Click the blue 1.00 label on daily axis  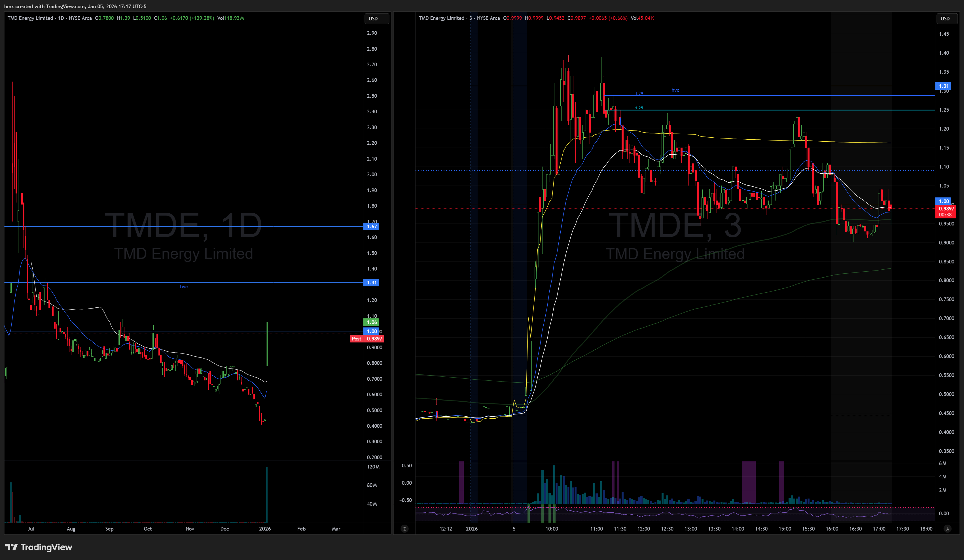click(x=371, y=331)
